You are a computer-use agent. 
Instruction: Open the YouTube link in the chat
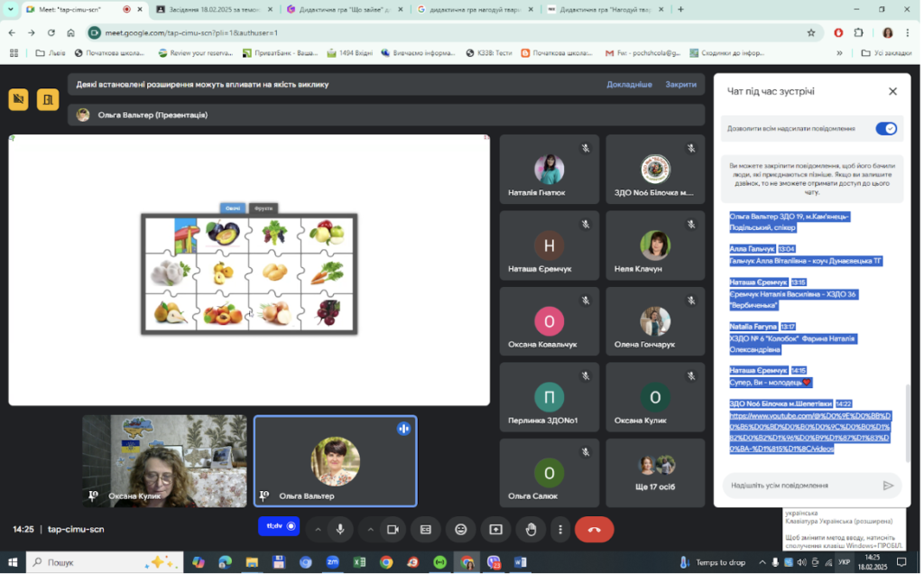[x=809, y=432]
